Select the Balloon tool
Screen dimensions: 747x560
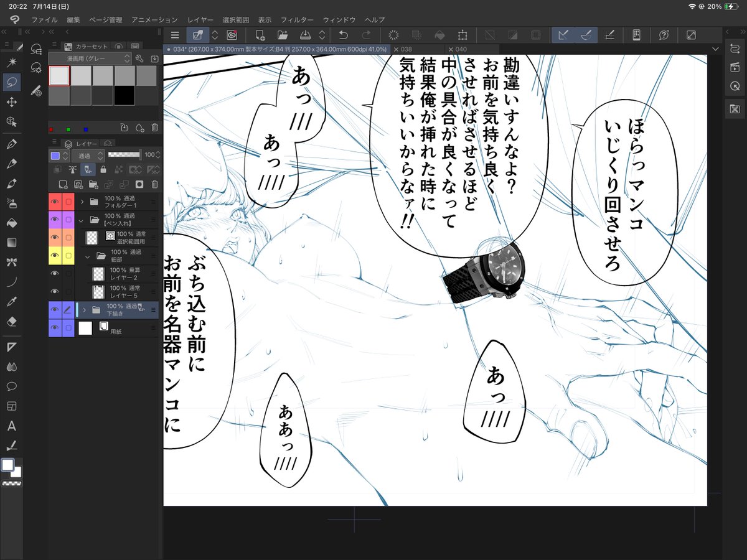pos(11,386)
